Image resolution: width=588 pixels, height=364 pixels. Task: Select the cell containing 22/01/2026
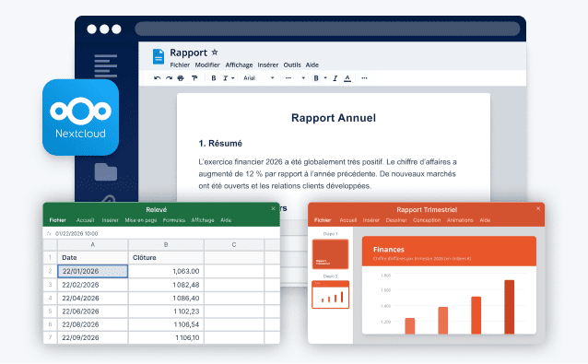pos(93,271)
